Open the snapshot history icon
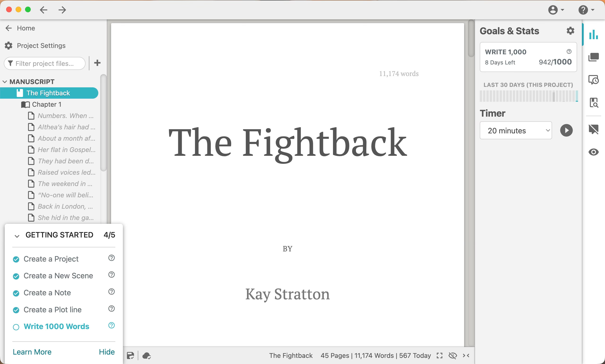The width and height of the screenshot is (605, 364). point(593,80)
